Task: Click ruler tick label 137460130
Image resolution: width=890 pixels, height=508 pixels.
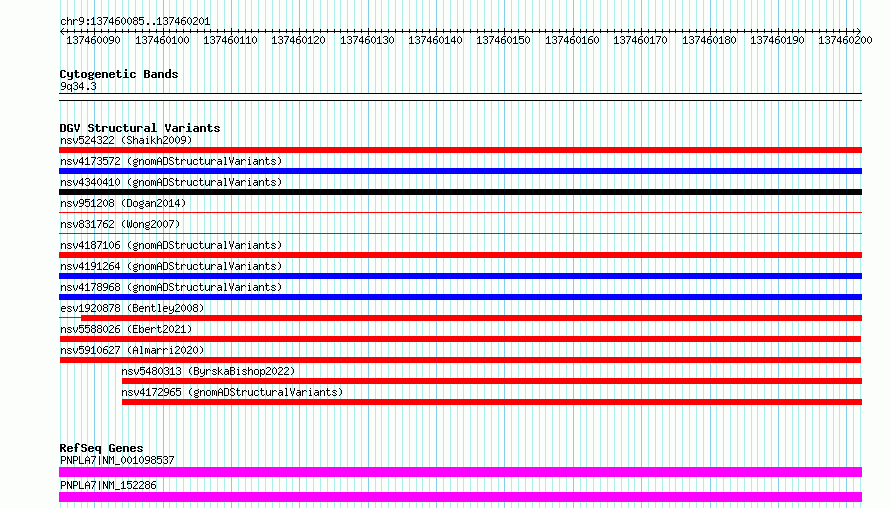Action: tap(367, 40)
